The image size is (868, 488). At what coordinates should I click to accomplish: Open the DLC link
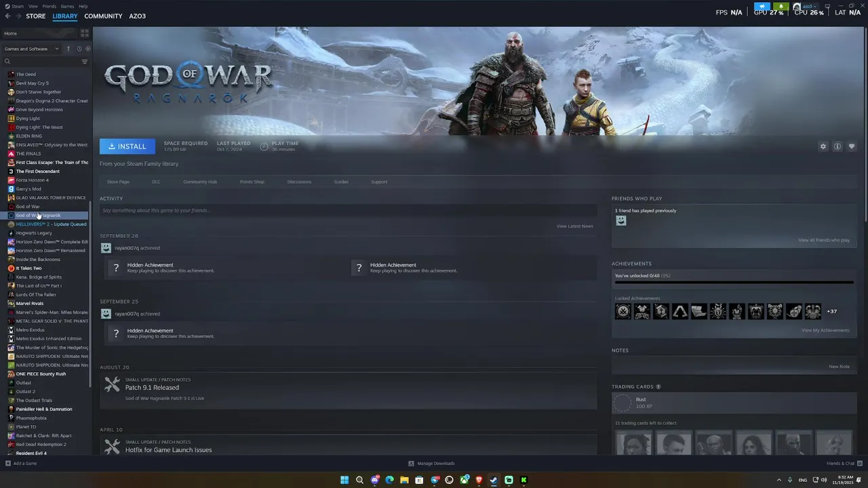[x=156, y=182]
